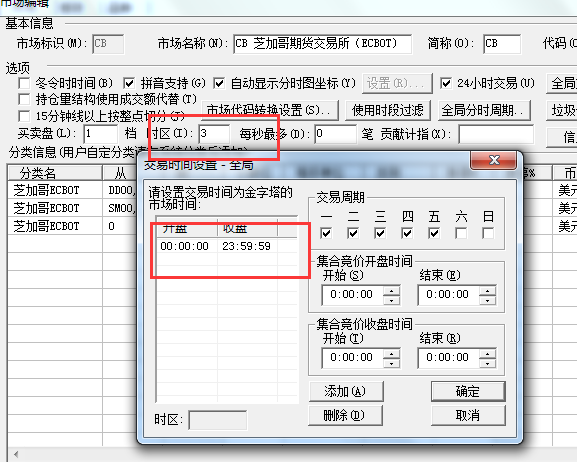Screen dimensions: 577x462
Task: Decrease 集合竞价开盘 结束(E) time
Action: 488,300
